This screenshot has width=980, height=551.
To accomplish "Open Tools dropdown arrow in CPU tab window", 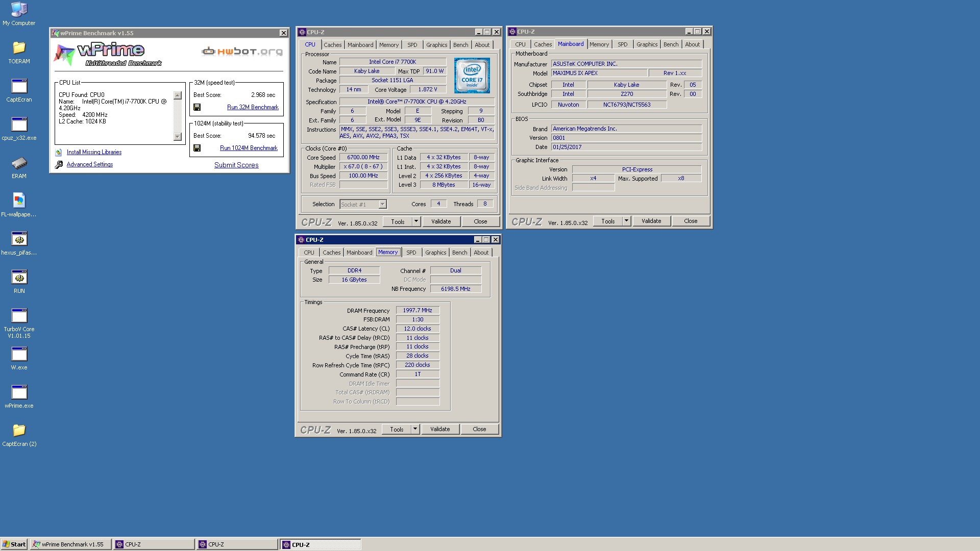I will click(416, 221).
